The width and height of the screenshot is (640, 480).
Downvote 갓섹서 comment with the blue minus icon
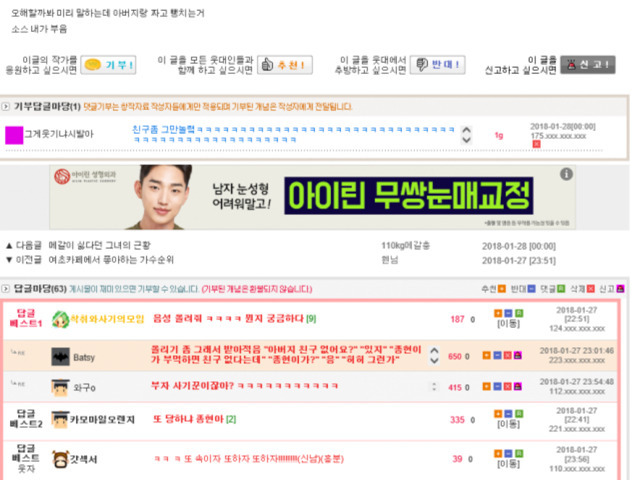tap(508, 453)
